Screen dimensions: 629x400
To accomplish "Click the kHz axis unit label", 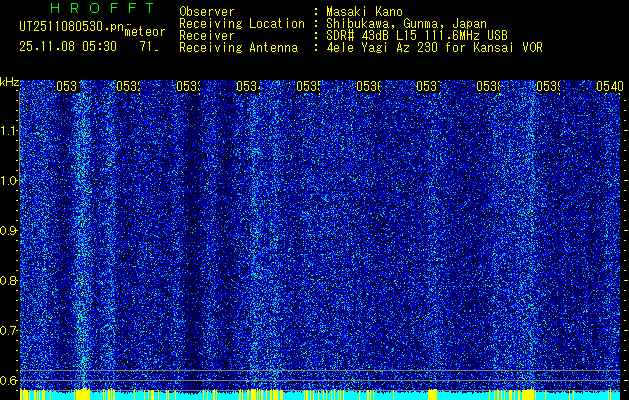I will point(9,83).
